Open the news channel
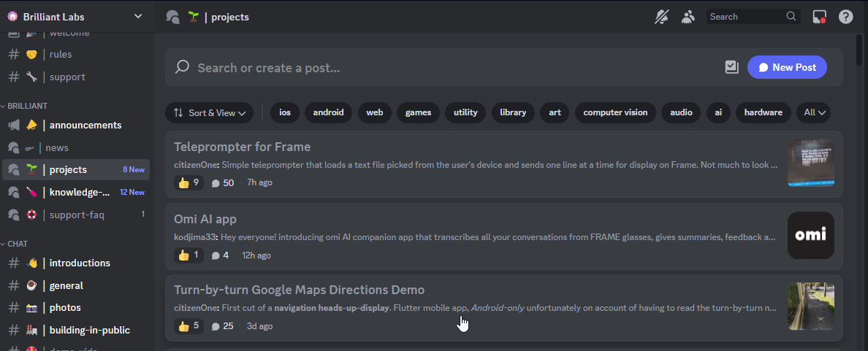The image size is (868, 351). (x=76, y=147)
